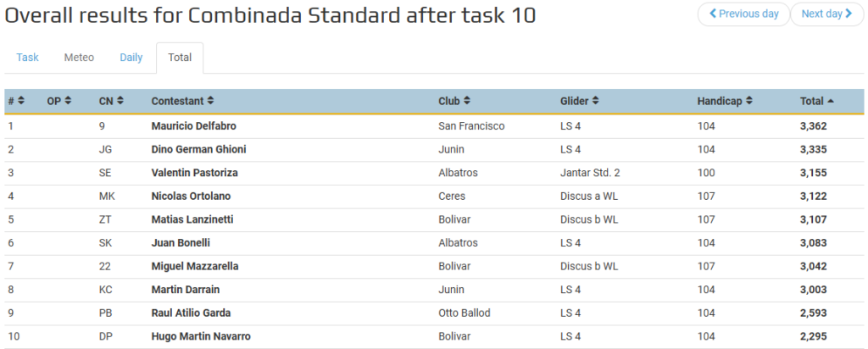Image resolution: width=868 pixels, height=349 pixels.
Task: Sort by Handicap column arrows
Action: (749, 101)
